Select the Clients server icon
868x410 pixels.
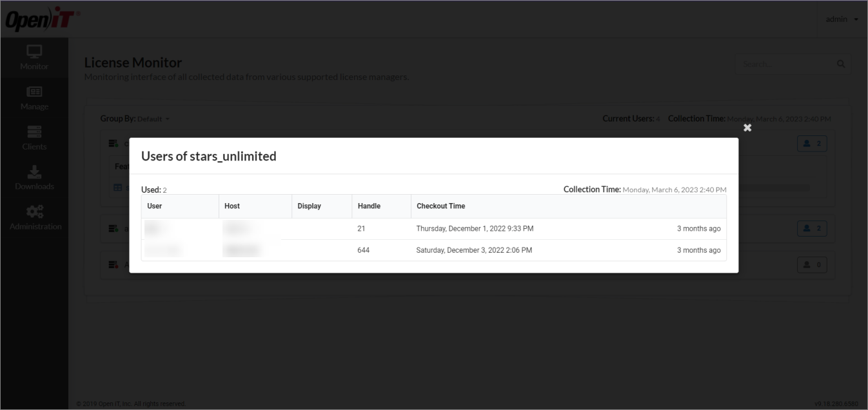click(x=34, y=133)
